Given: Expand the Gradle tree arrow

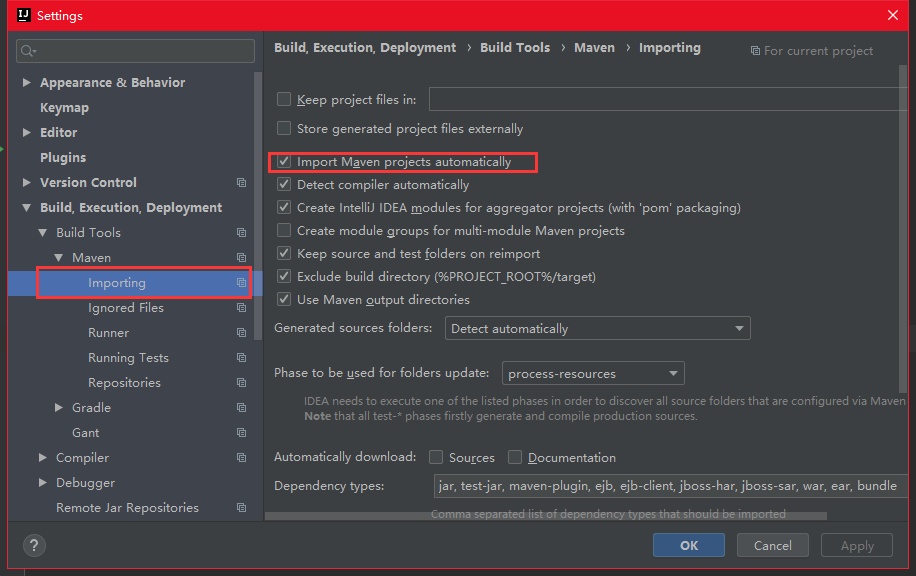Looking at the screenshot, I should pyautogui.click(x=58, y=408).
